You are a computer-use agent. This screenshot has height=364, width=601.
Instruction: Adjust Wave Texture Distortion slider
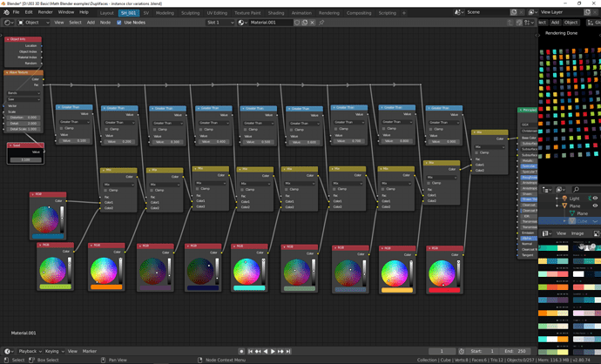coord(24,118)
